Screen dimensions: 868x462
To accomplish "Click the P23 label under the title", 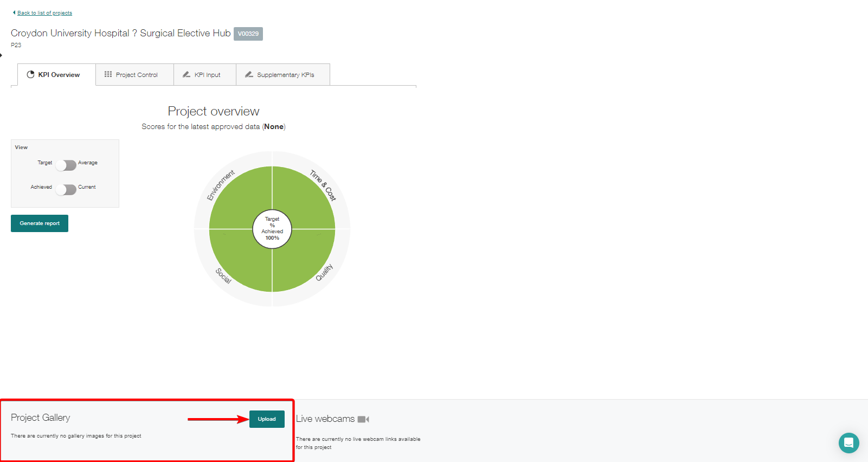I will click(x=16, y=45).
